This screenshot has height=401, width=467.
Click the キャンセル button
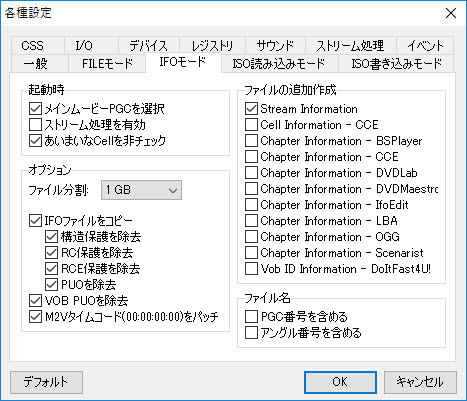[x=420, y=382]
